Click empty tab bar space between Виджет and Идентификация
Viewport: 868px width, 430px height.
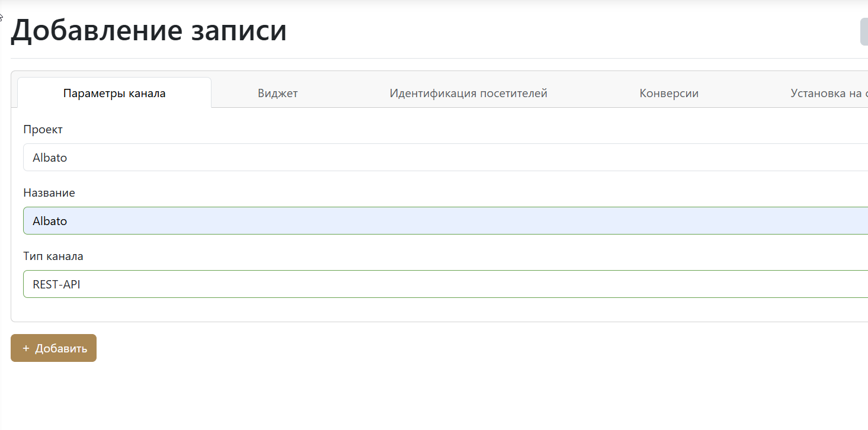(x=344, y=94)
